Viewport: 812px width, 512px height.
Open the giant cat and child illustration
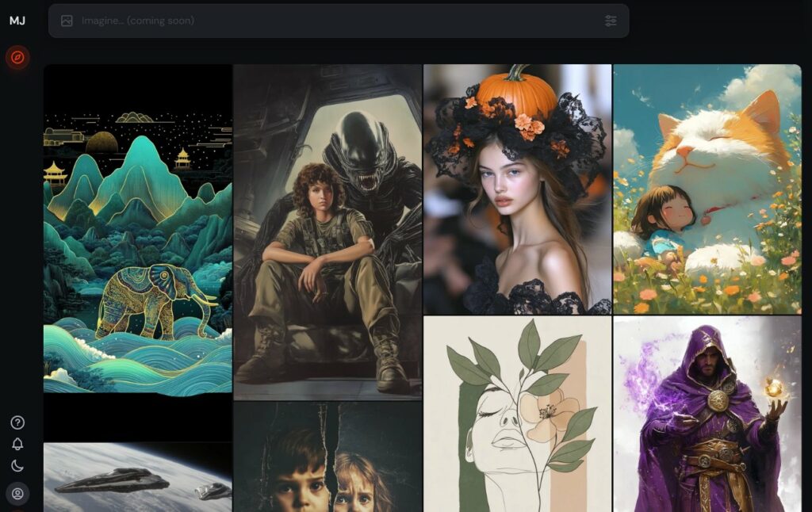coord(707,189)
